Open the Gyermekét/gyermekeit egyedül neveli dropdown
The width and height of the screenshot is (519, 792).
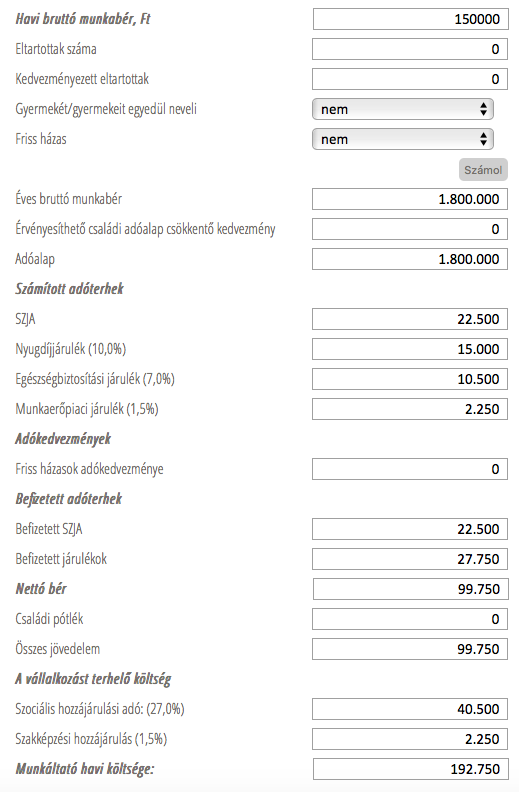(x=402, y=109)
